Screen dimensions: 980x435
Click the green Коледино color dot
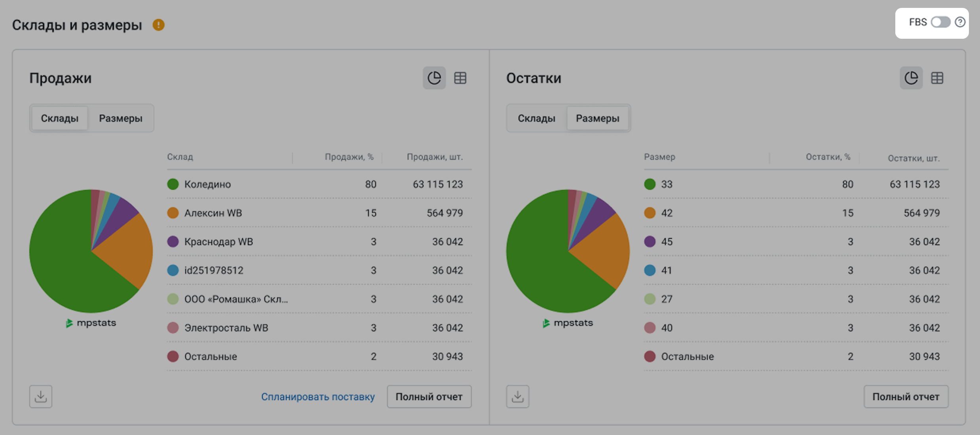pyautogui.click(x=173, y=184)
